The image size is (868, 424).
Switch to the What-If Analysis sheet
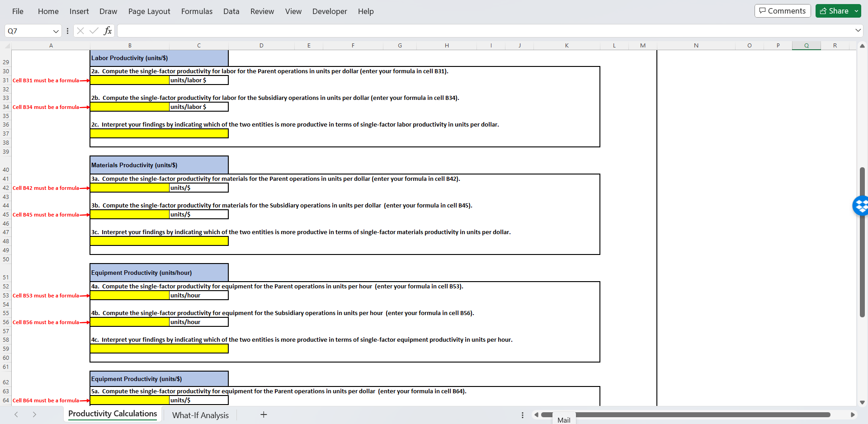200,415
